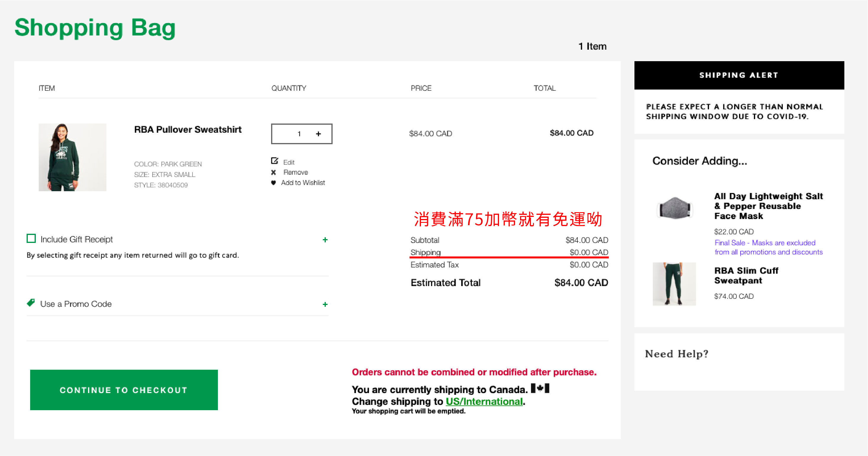868x456 pixels.
Task: Open RBA Pullover Sweatshirt product title
Action: coord(188,130)
